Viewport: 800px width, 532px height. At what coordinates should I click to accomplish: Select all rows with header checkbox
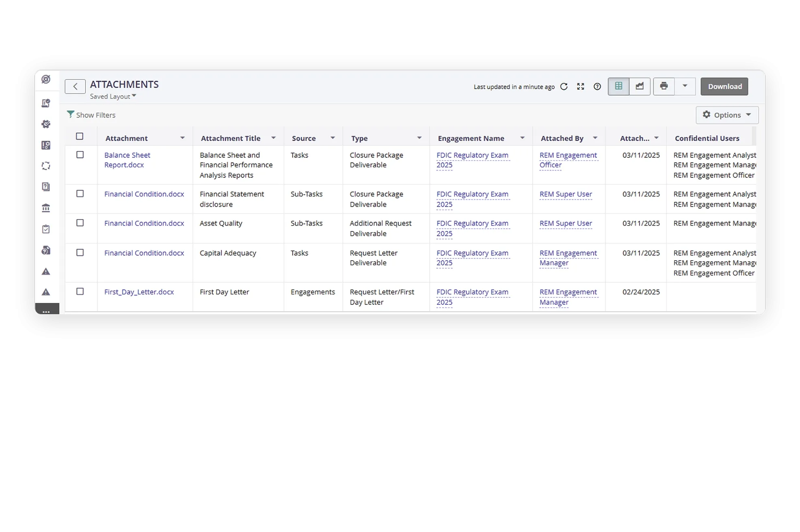(79, 137)
